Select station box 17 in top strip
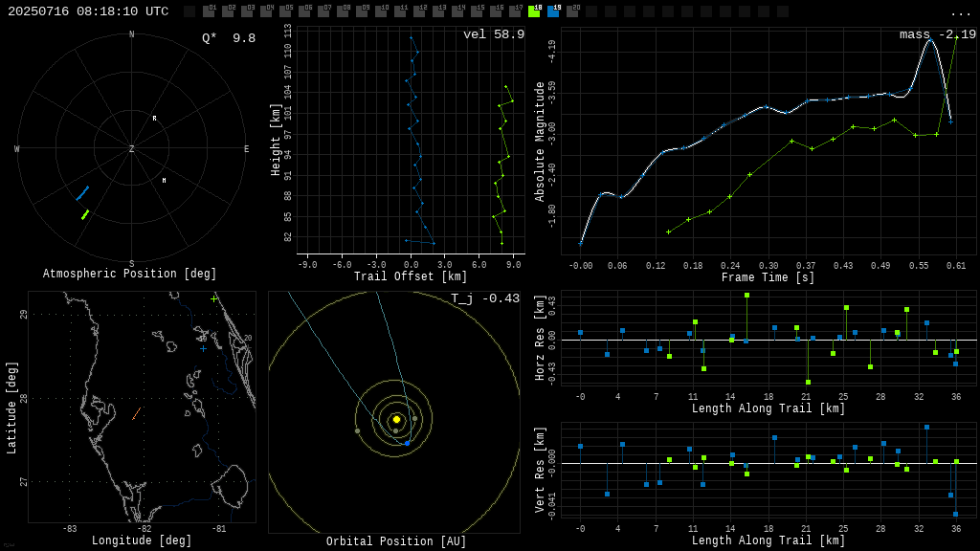This screenshot has height=551, width=980. pyautogui.click(x=515, y=11)
